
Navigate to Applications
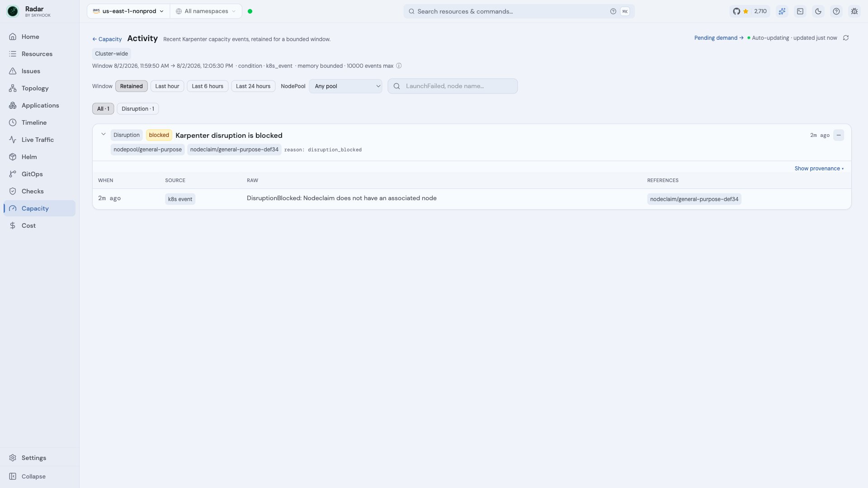(x=39, y=105)
